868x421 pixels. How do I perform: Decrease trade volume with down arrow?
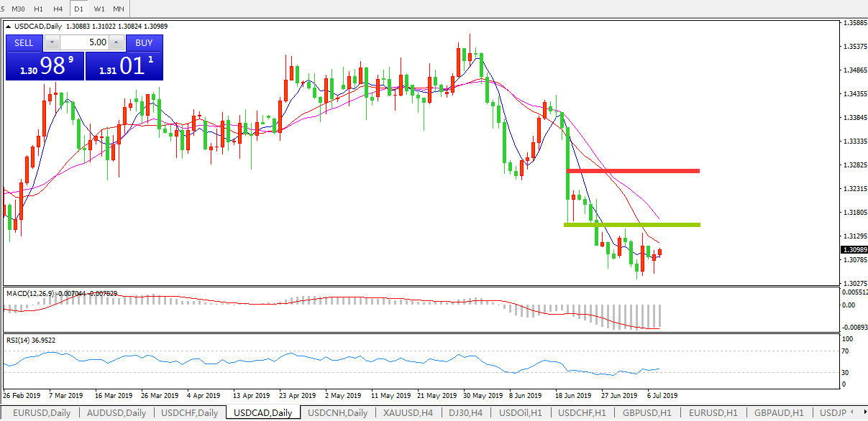pyautogui.click(x=50, y=43)
